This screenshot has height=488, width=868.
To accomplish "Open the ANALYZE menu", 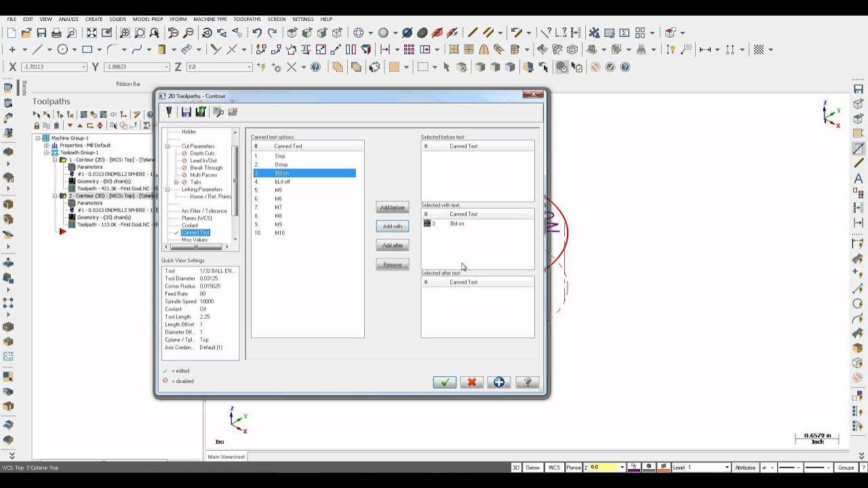I will [68, 19].
